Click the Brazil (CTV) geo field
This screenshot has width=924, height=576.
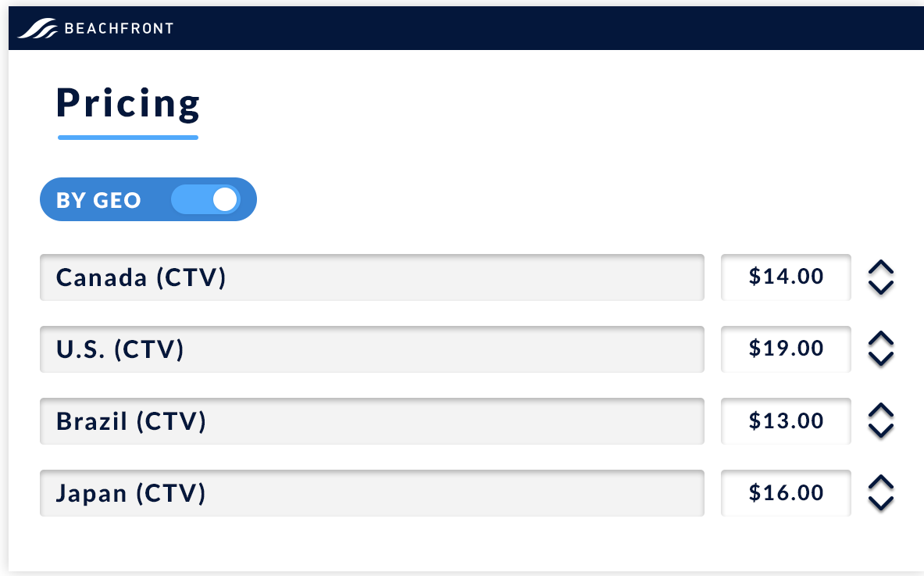(372, 421)
